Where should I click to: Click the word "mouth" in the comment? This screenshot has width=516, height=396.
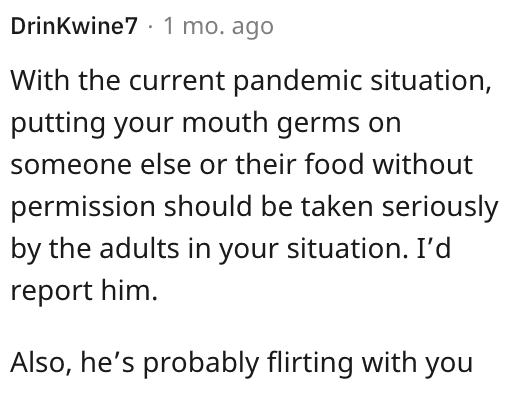coord(225,122)
